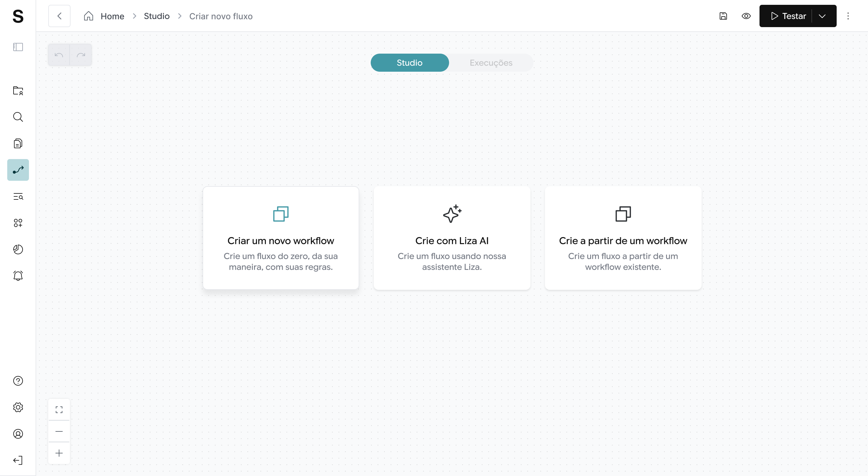Click the save (floppy disk) icon
Image resolution: width=868 pixels, height=476 pixels.
(x=723, y=16)
